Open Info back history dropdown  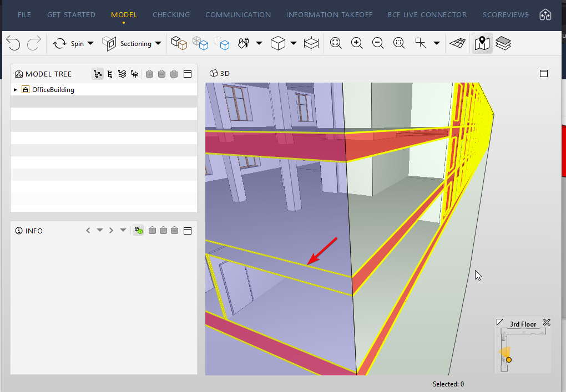click(x=100, y=230)
